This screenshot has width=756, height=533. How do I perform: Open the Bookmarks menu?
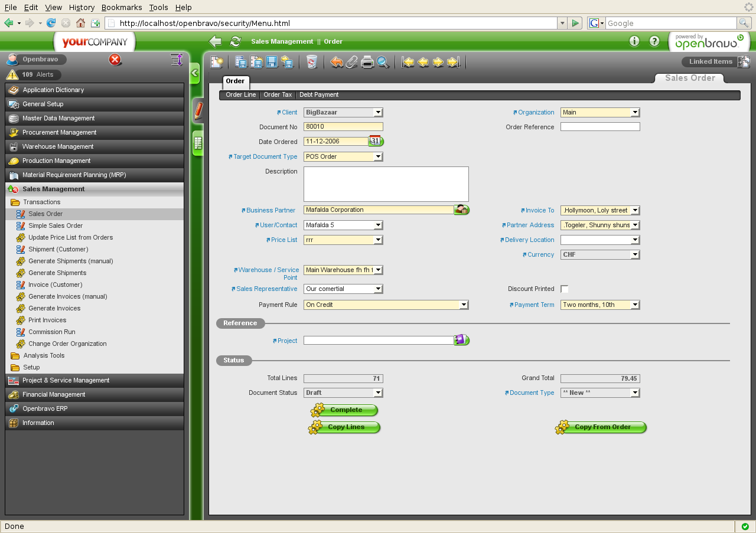(121, 7)
